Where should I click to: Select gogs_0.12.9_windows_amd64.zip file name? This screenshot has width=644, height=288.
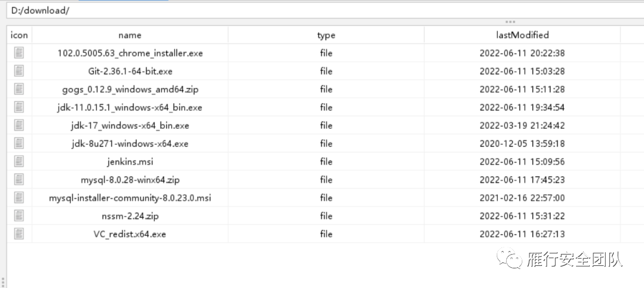(130, 89)
